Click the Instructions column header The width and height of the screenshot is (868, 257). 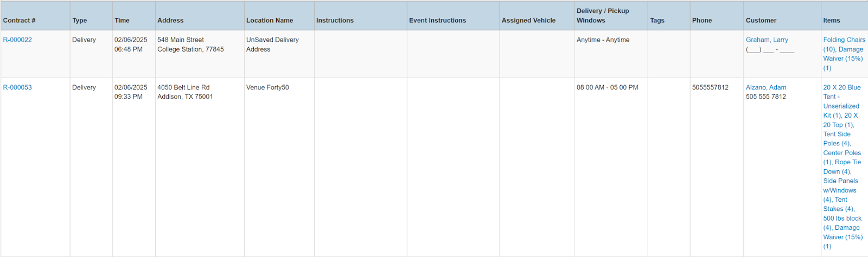coord(335,21)
